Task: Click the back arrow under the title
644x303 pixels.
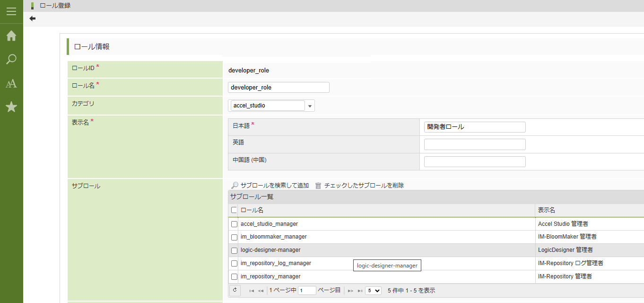Action: pyautogui.click(x=33, y=18)
